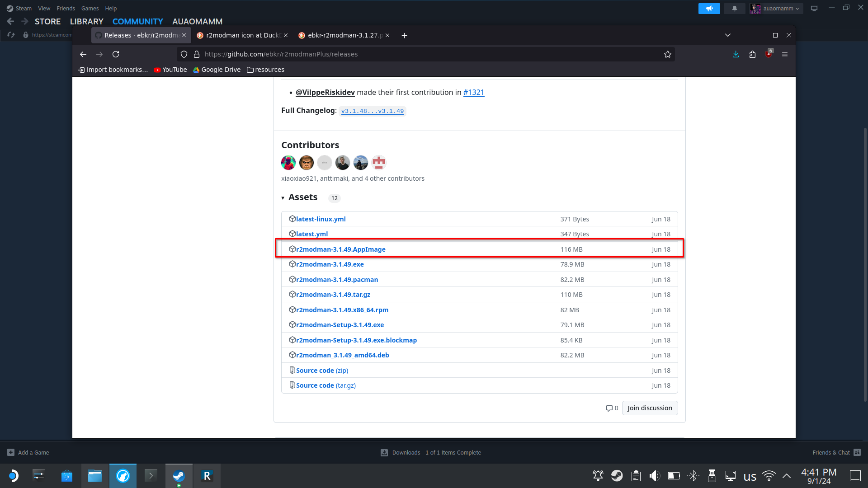Download r2modman-3.1.49.AppImage

[x=341, y=249]
